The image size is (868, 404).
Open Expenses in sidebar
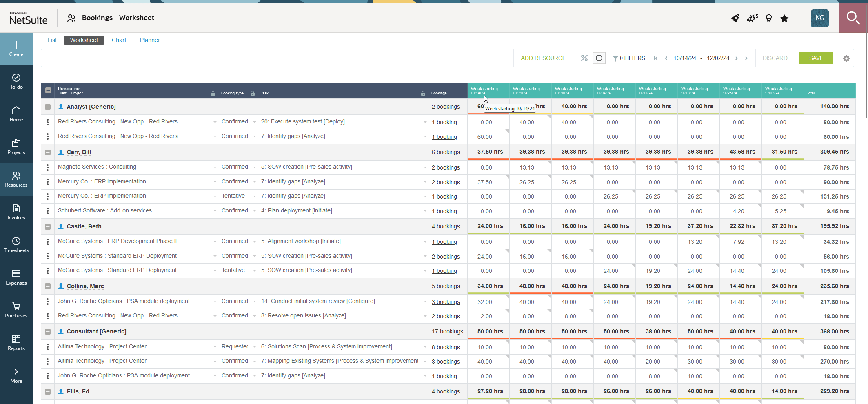(16, 278)
